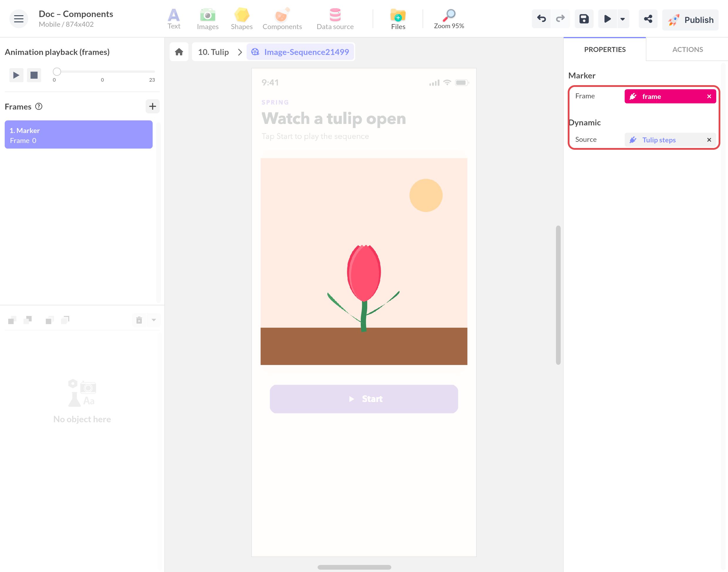
Task: Open the Components tool
Action: (282, 19)
